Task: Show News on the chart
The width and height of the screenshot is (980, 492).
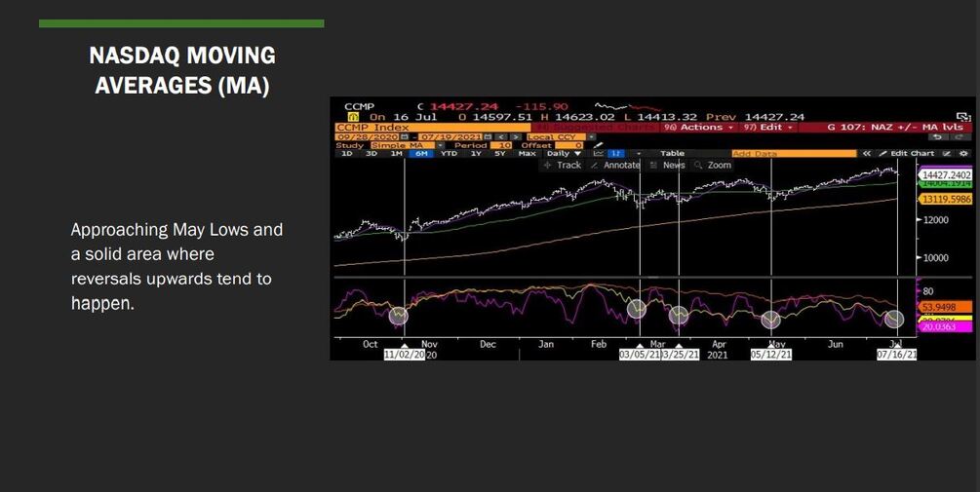Action: point(668,165)
